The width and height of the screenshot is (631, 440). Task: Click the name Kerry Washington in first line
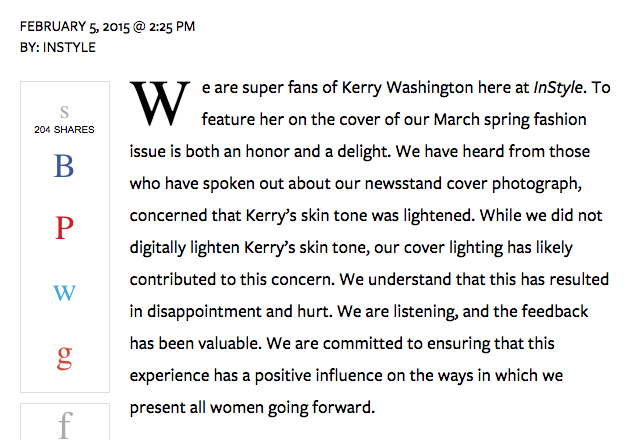pos(407,88)
